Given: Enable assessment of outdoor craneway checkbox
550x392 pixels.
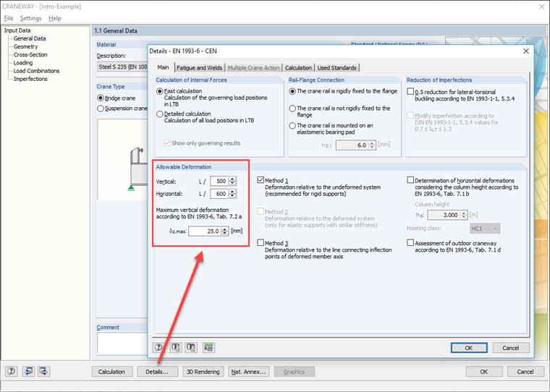Looking at the screenshot, I should click(x=410, y=243).
